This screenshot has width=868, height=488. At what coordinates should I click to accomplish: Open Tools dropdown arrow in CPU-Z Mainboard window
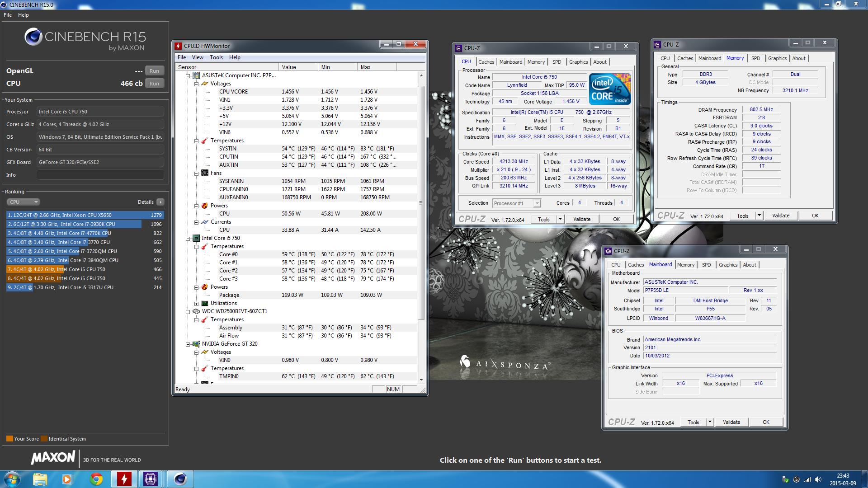[710, 422]
